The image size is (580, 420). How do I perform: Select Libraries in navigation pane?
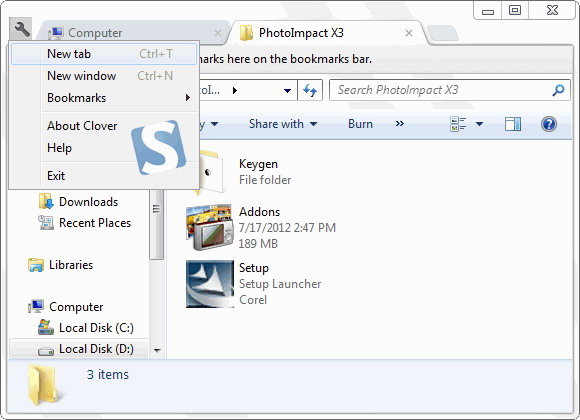coord(71,265)
